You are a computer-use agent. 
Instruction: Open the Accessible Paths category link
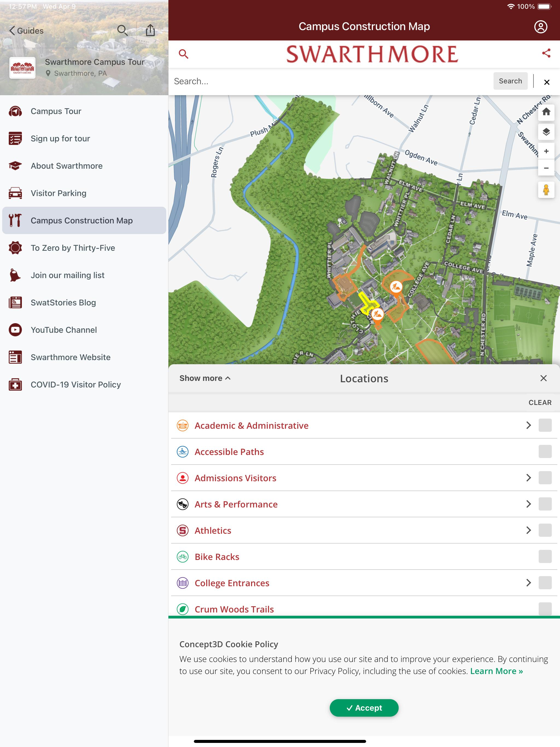229,452
